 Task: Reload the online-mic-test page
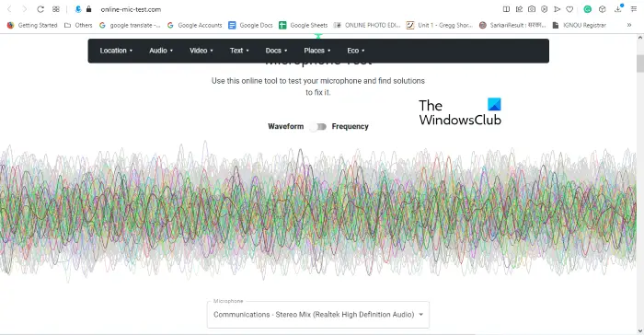(x=40, y=9)
